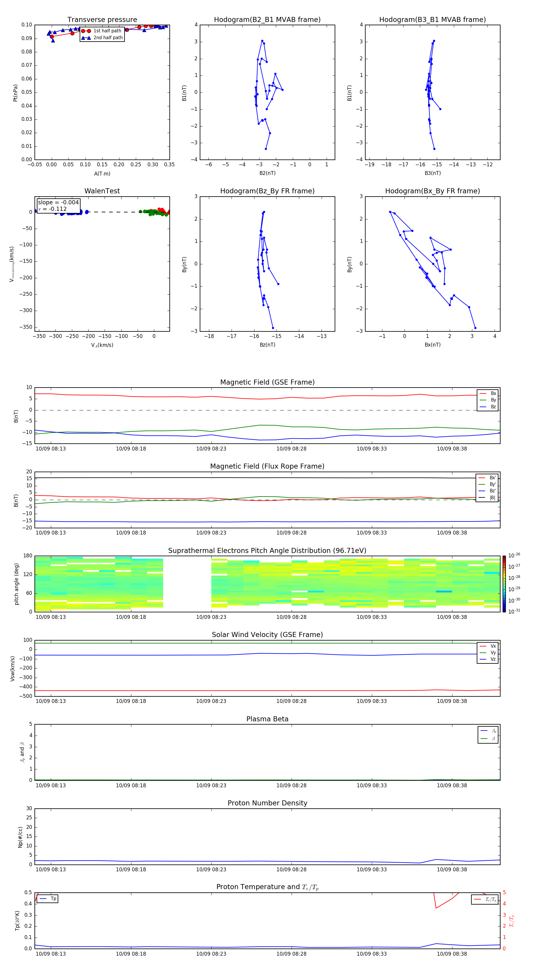Click the 'WalenTest' plot title
This screenshot has width=535, height=980.
(102, 191)
